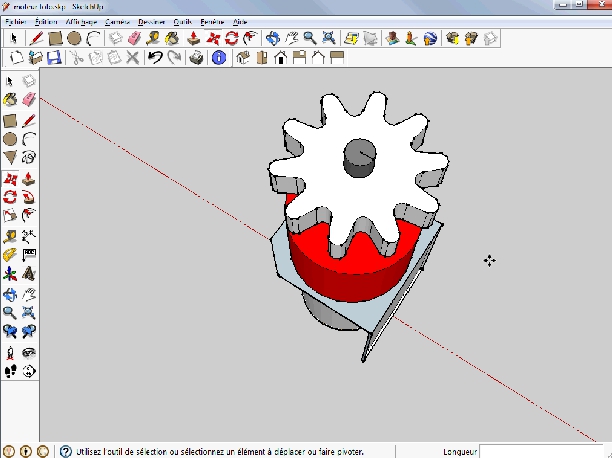Click the help question mark in status bar
The height and width of the screenshot is (458, 612).
(x=66, y=451)
